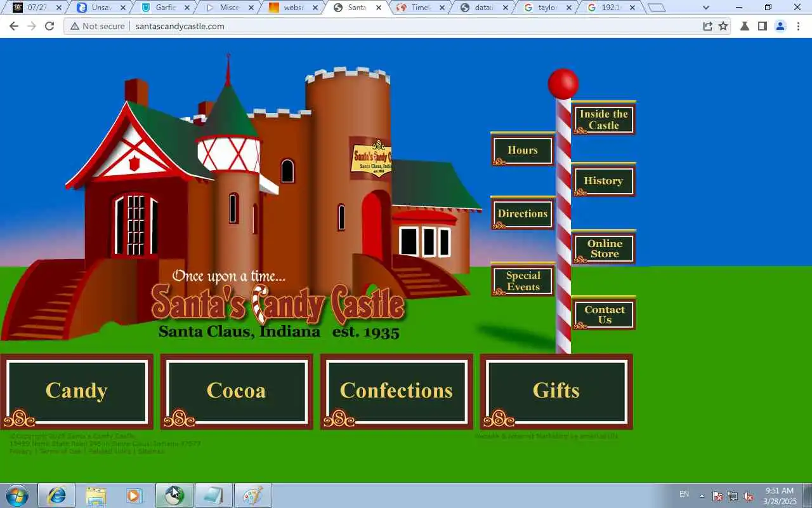The width and height of the screenshot is (812, 508).
Task: Close the Santa tab
Action: [379, 8]
